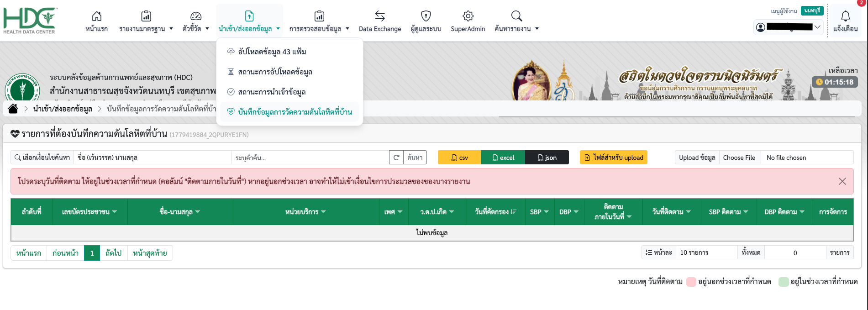Go to หน้าสุดท้าย last page
868x310 pixels.
coord(150,253)
